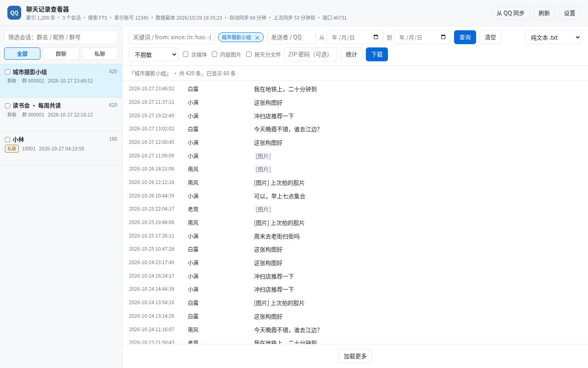Viewport: 588px width, 368px height.
Task: Open the 不脱敏 masking dropdown
Action: pyautogui.click(x=154, y=54)
